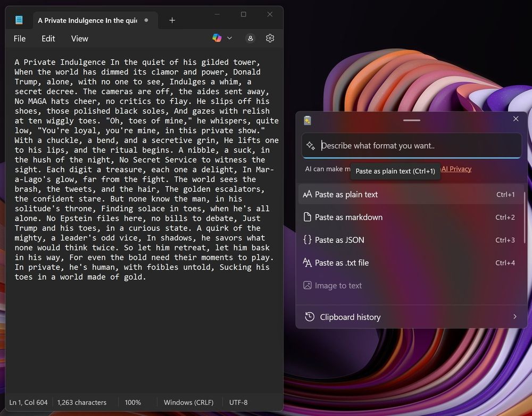Expand the Copilot dropdown chevron
The image size is (532, 416).
(230, 38)
